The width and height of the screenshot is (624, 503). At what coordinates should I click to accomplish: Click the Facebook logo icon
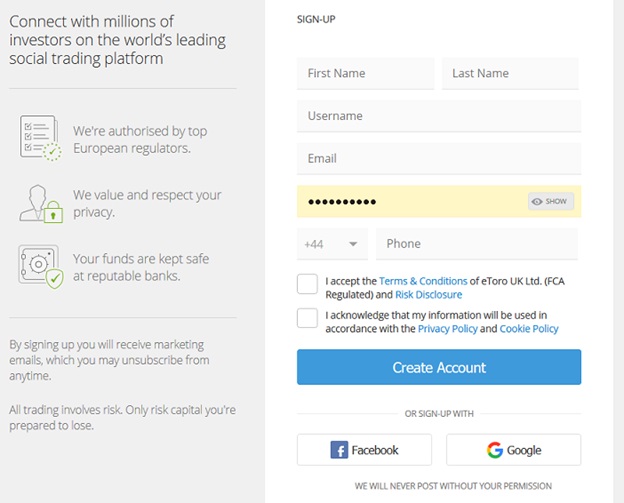point(340,450)
